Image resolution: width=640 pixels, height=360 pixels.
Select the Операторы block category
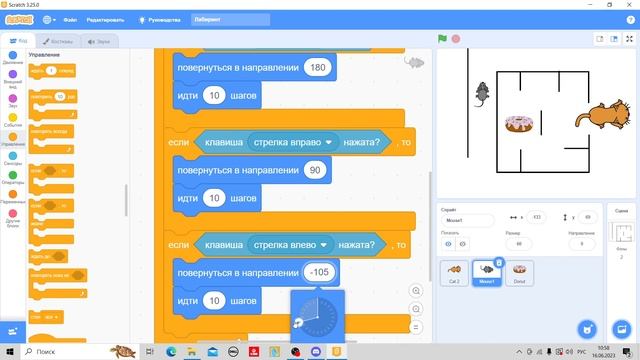click(13, 178)
